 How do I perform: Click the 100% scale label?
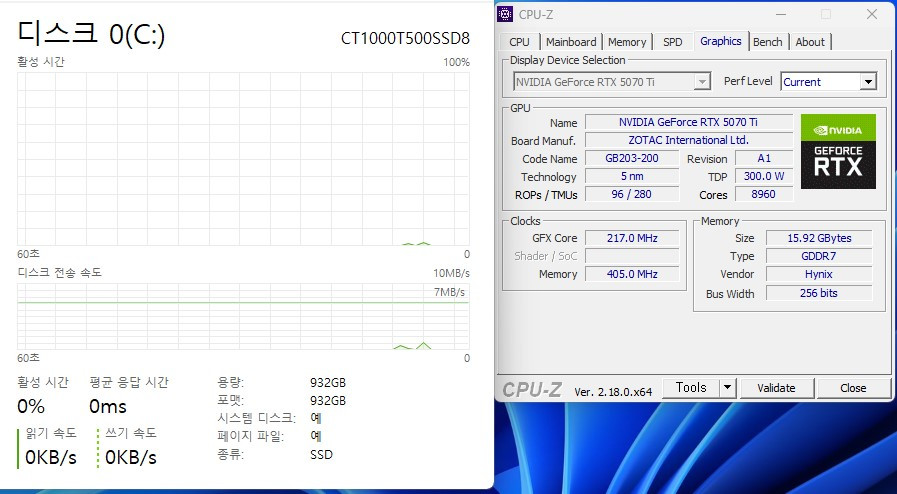(457, 62)
